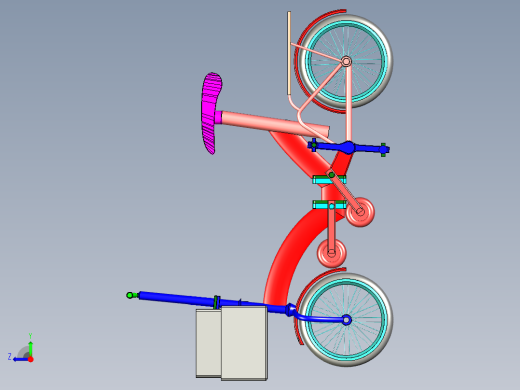Select the green ball end of the drawbar

[130, 295]
